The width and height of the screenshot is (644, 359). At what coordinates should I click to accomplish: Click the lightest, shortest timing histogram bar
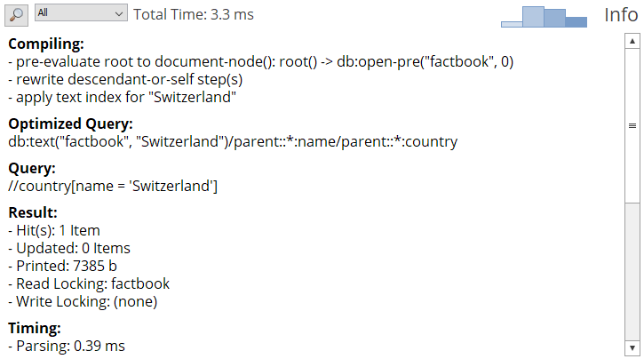[512, 24]
